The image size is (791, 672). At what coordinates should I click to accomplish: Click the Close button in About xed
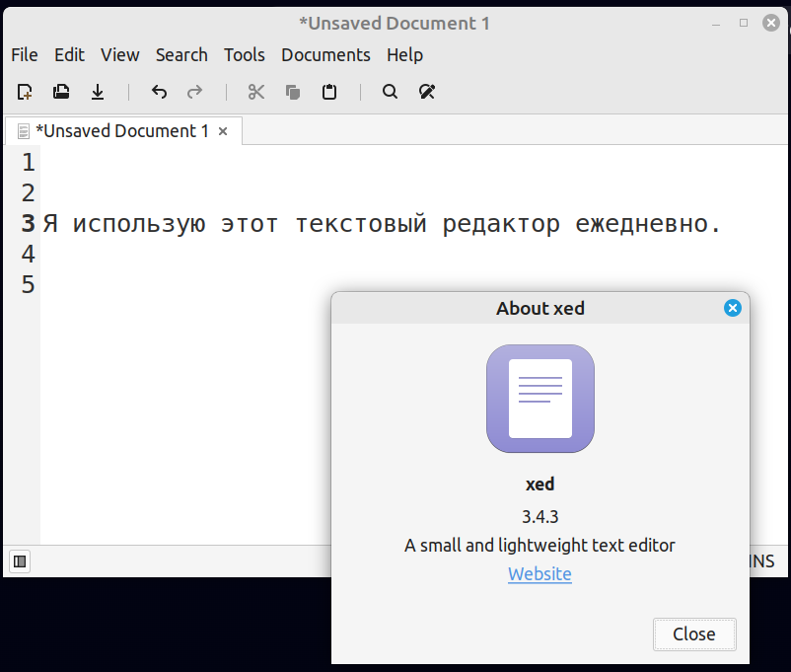(694, 635)
